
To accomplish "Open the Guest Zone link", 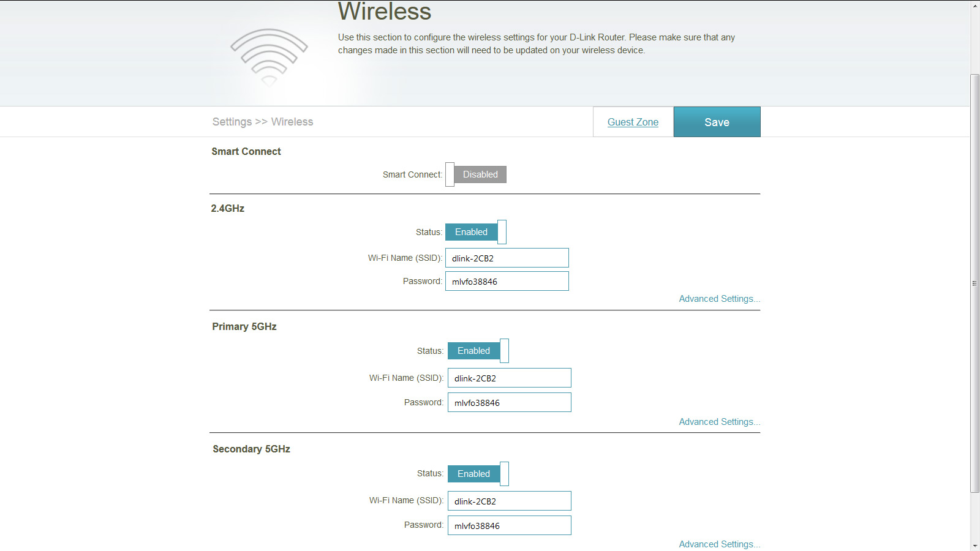I will pyautogui.click(x=633, y=122).
